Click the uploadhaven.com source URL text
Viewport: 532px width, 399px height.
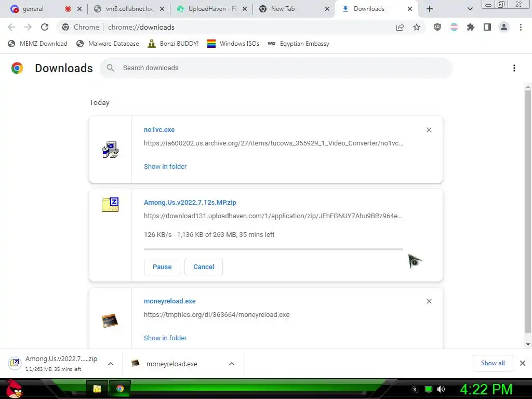click(273, 216)
